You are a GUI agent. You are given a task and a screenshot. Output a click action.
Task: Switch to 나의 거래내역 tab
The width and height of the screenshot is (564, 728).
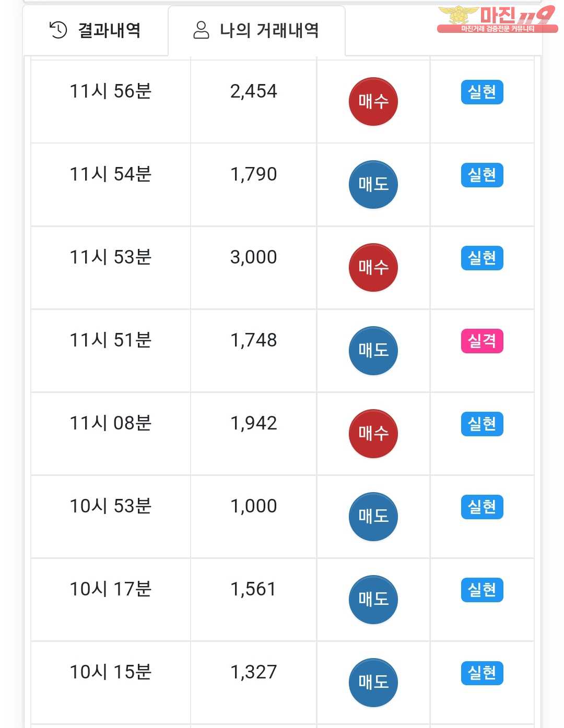pyautogui.click(x=256, y=30)
